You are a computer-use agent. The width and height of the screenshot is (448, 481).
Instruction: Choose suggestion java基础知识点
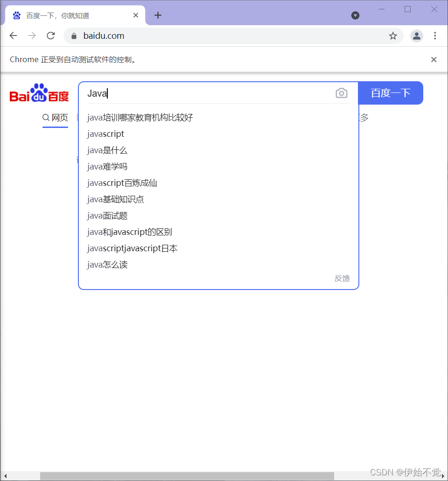coord(218,199)
